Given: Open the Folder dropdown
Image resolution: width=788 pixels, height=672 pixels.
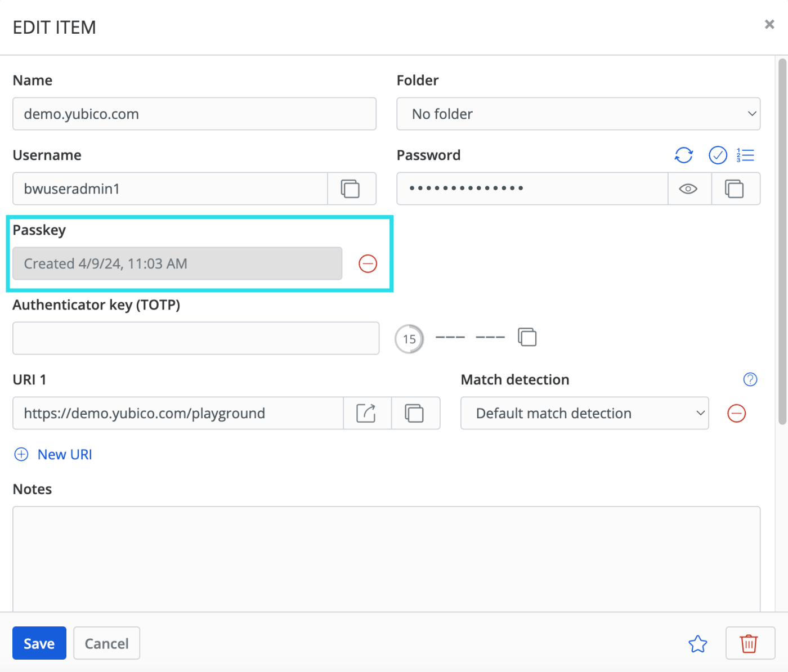Looking at the screenshot, I should [x=579, y=114].
